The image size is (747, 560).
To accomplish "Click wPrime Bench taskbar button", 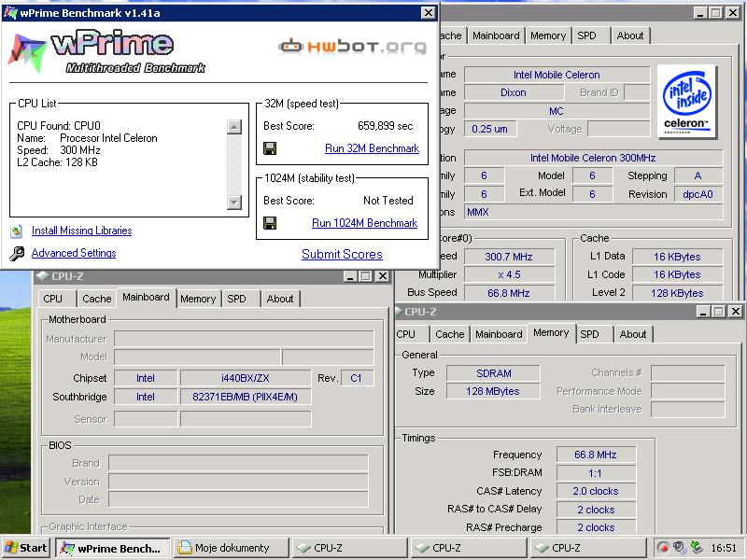I will [112, 548].
